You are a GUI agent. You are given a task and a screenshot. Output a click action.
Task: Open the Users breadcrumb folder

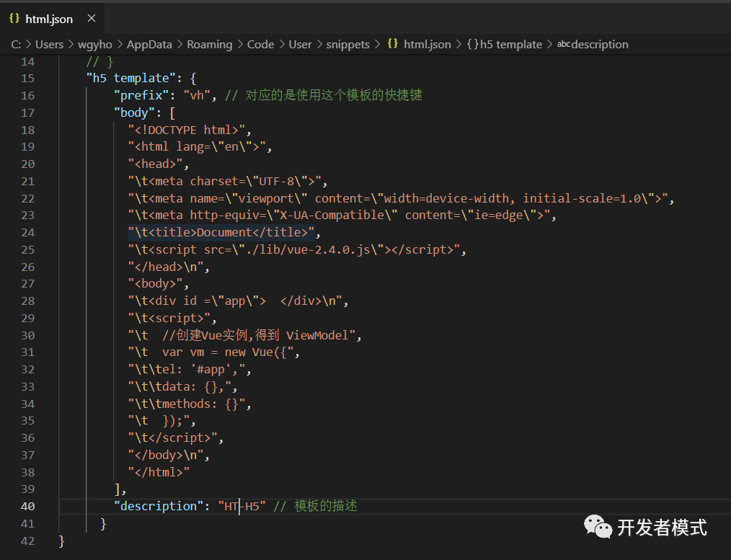tap(50, 44)
